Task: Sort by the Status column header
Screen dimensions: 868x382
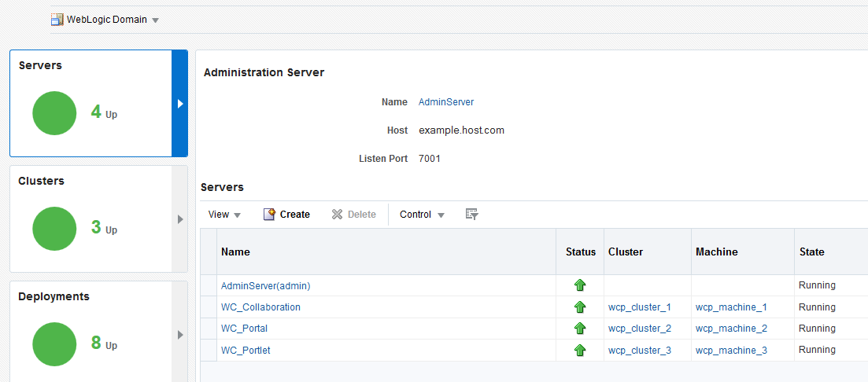Action: click(580, 252)
